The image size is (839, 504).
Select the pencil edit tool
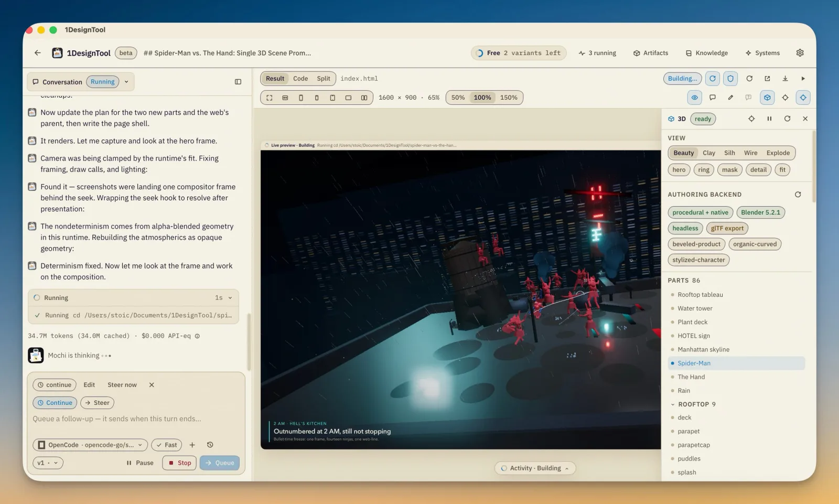730,98
